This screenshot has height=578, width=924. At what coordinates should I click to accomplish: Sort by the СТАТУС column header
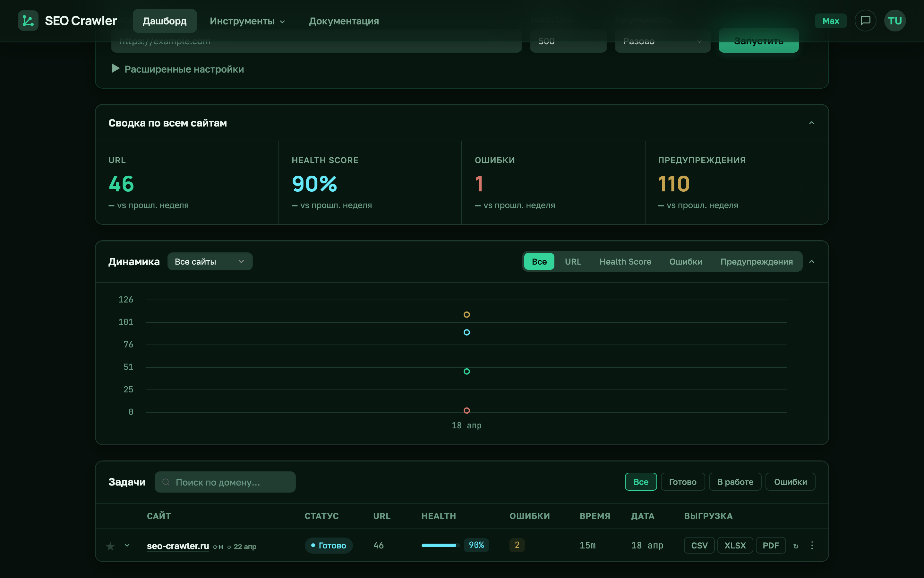pyautogui.click(x=321, y=516)
